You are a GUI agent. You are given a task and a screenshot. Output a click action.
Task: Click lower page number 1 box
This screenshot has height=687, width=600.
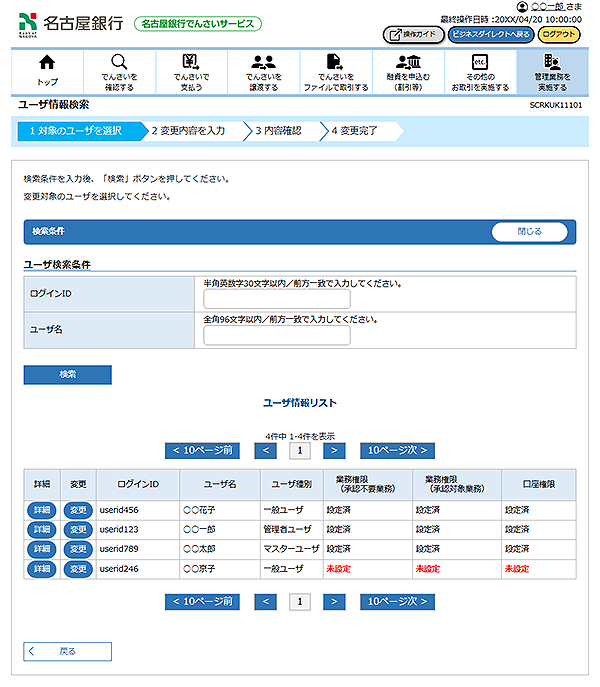click(300, 602)
